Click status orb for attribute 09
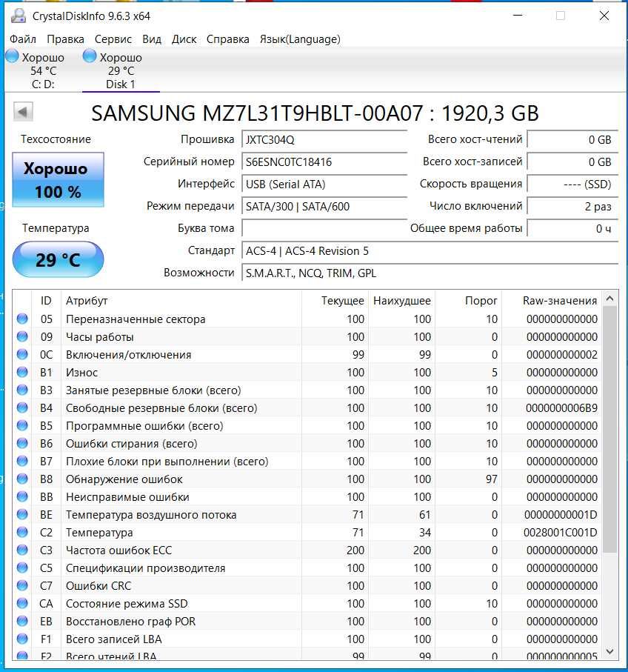The width and height of the screenshot is (628, 672). pos(22,337)
